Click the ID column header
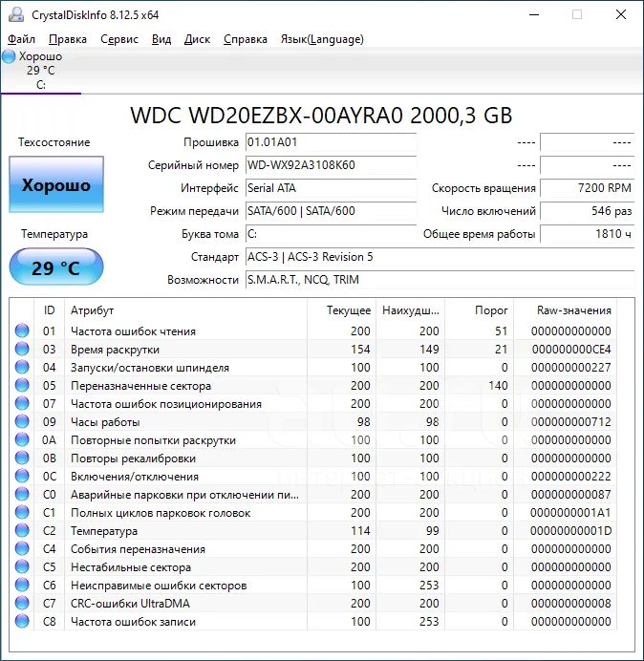The height and width of the screenshot is (661, 644). click(x=49, y=310)
